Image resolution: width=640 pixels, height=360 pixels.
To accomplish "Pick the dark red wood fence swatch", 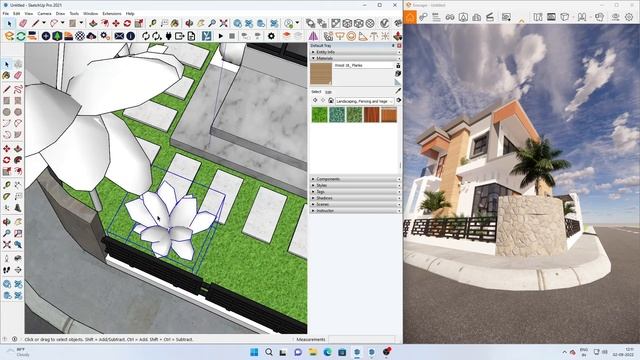I will [x=371, y=115].
